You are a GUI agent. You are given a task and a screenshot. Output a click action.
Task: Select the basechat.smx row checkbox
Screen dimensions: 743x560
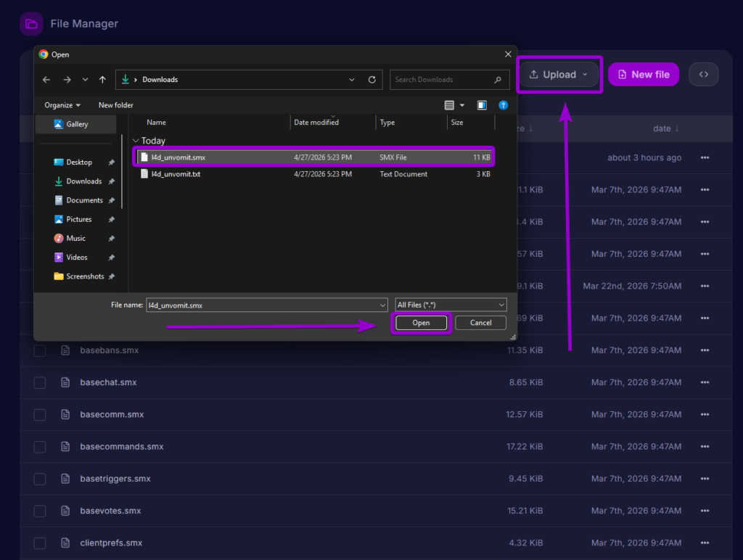pos(40,382)
